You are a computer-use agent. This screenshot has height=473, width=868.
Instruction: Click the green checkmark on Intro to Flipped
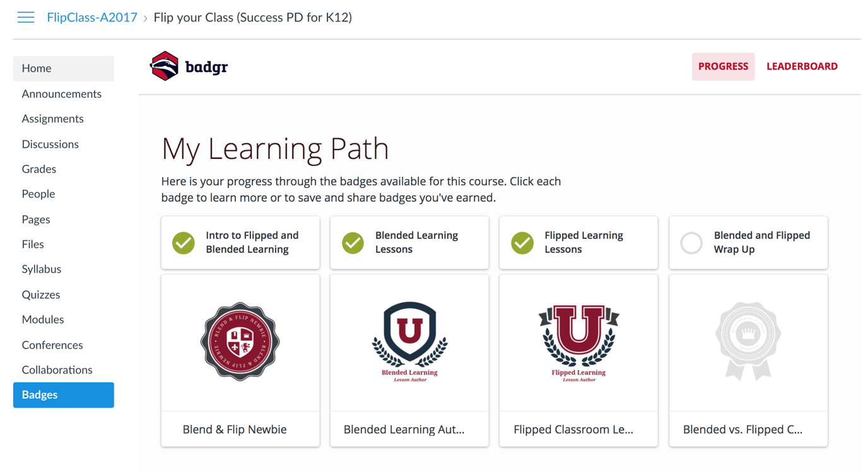[x=183, y=243]
